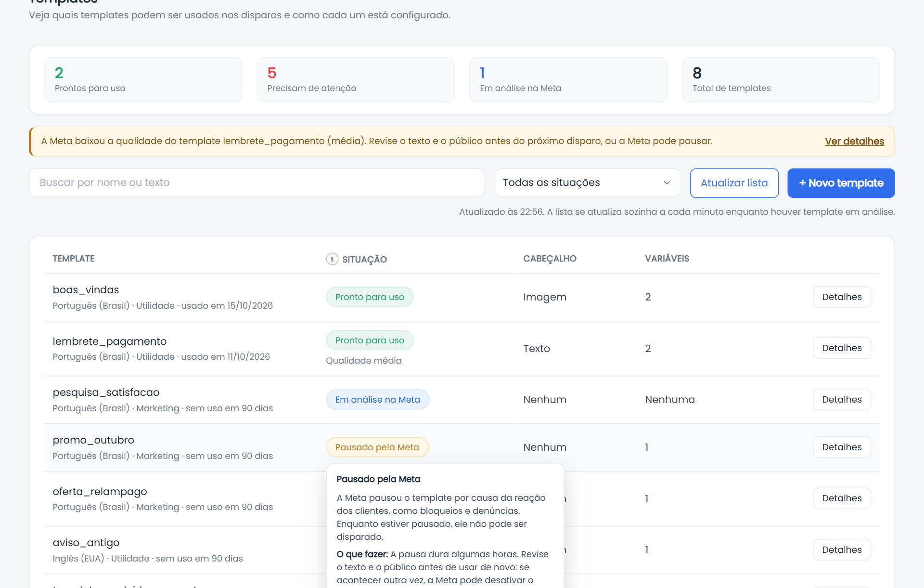The height and width of the screenshot is (588, 924).
Task: Open Detalhes for pesquisa_satisfacao template
Action: [842, 399]
